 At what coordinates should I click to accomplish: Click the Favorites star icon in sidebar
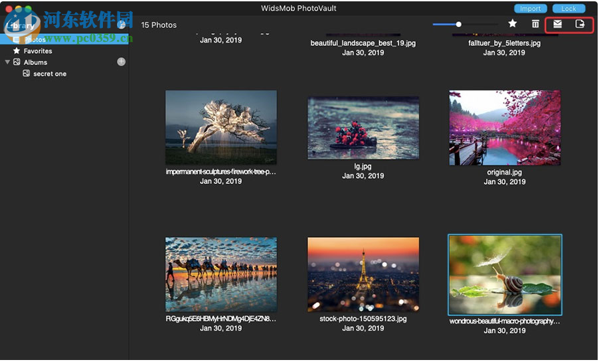17,50
